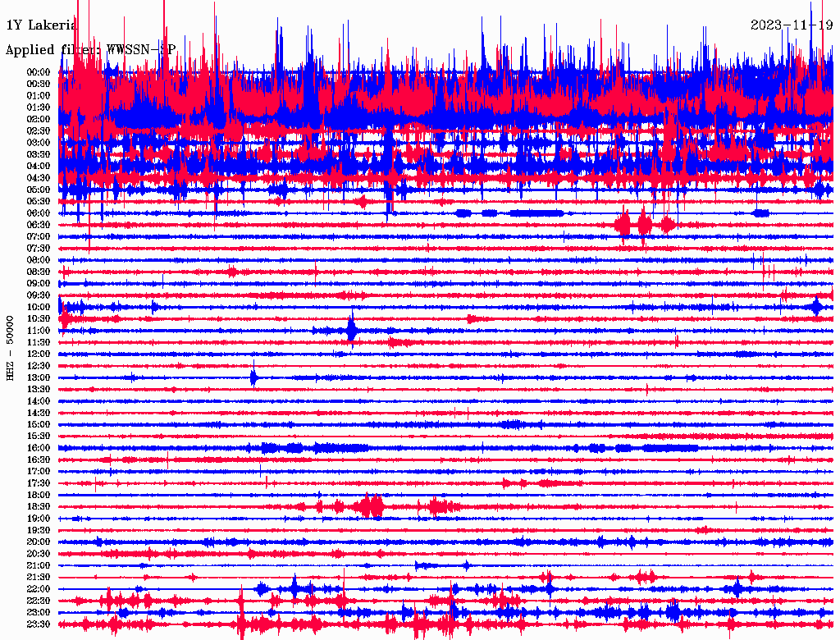This screenshot has height=640, width=840.
Task: Click the blue spike on the 13:00 trace
Action: tap(254, 377)
